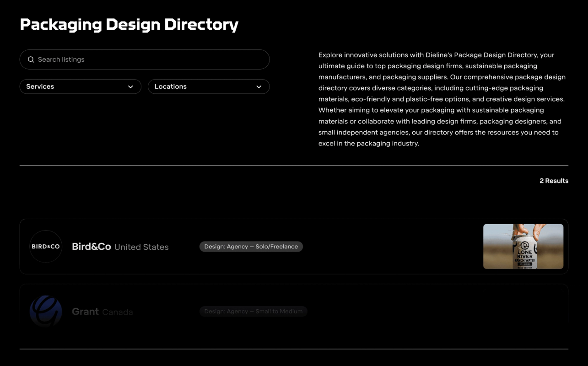The image size is (588, 366).
Task: Open the Services dropdown
Action: click(x=81, y=86)
